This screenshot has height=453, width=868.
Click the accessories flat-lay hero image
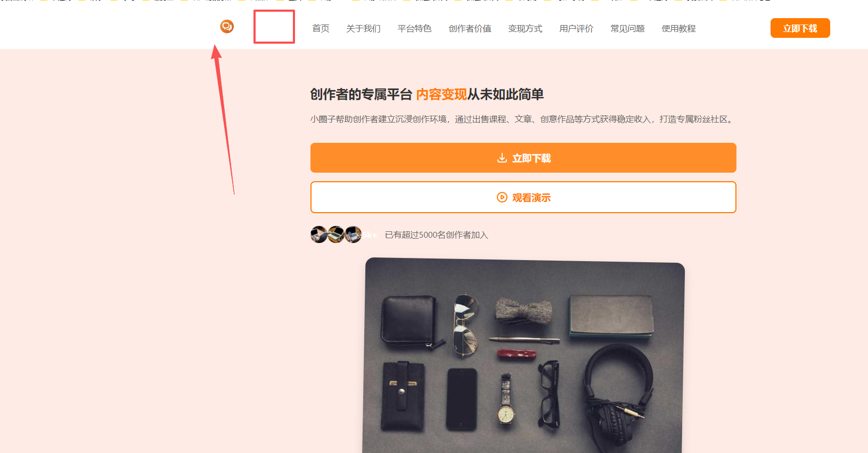point(523,355)
